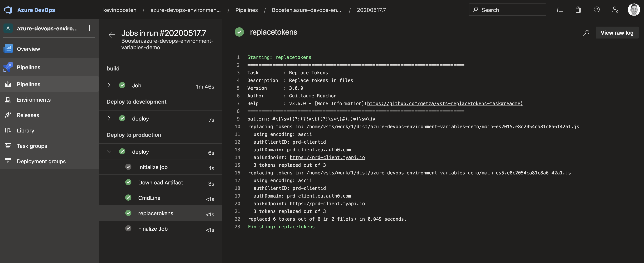Open user settings gear icon

[615, 10]
